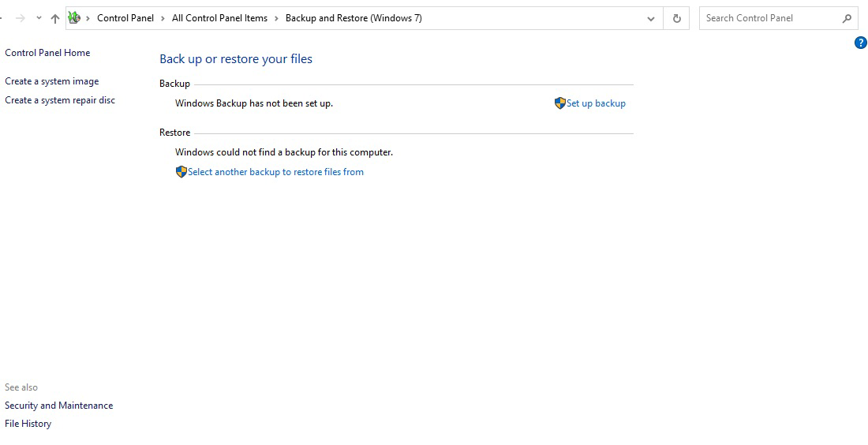Click Set up backup link
The width and height of the screenshot is (868, 445).
click(x=597, y=103)
